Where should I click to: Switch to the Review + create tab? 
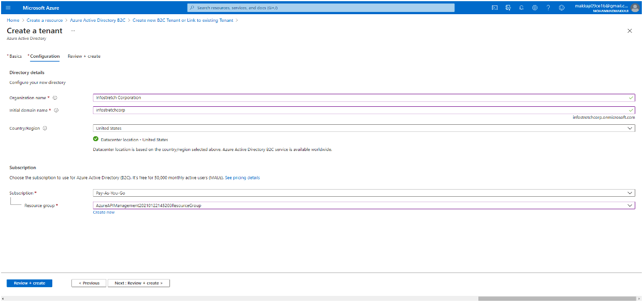point(84,56)
